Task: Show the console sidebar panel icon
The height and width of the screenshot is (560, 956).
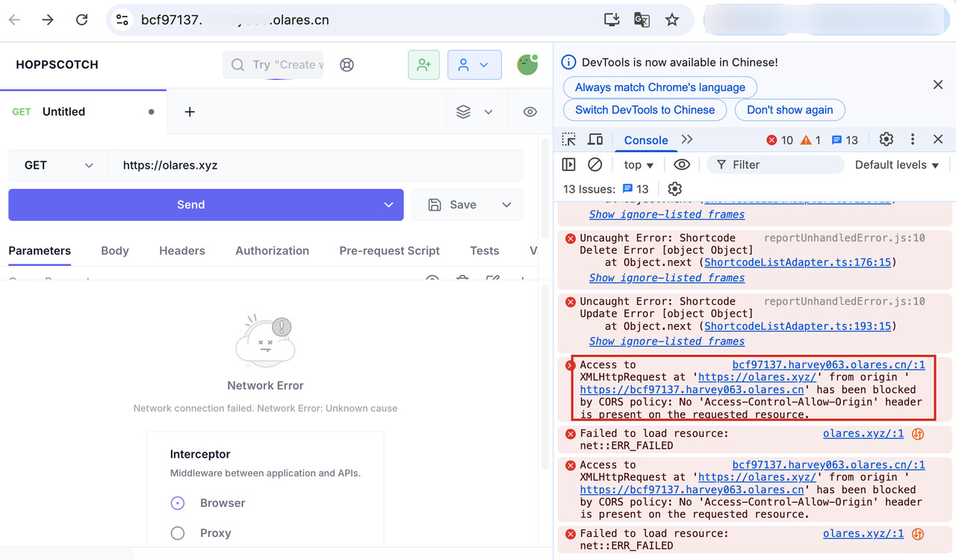Action: 569,165
